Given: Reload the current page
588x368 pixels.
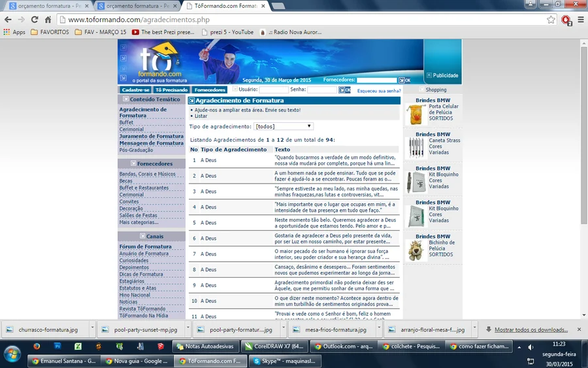Looking at the screenshot, I should click(x=35, y=20).
